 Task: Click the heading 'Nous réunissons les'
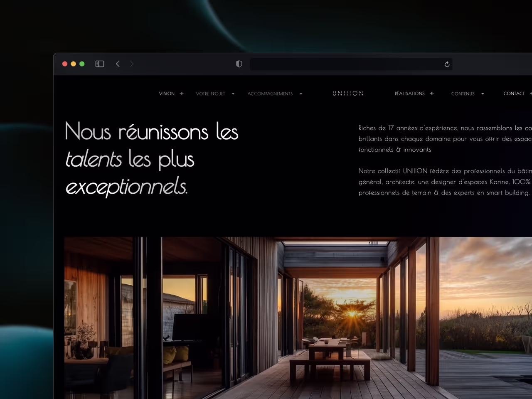(x=152, y=131)
